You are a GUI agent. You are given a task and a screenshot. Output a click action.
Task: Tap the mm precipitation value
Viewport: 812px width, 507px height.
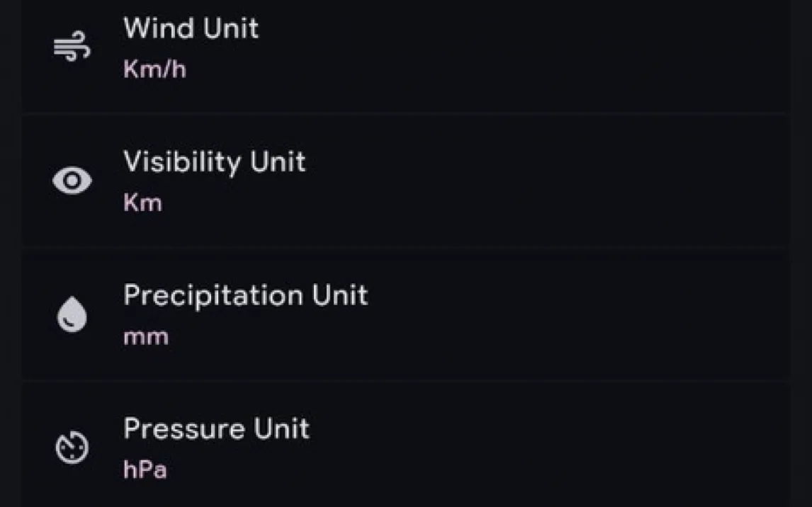click(146, 337)
